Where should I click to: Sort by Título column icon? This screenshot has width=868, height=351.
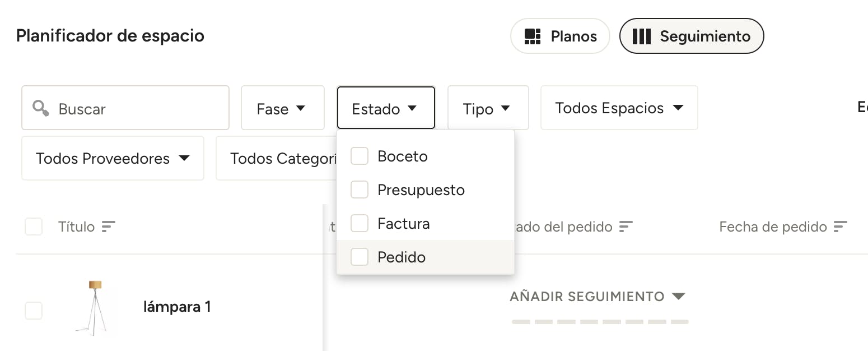click(x=108, y=227)
